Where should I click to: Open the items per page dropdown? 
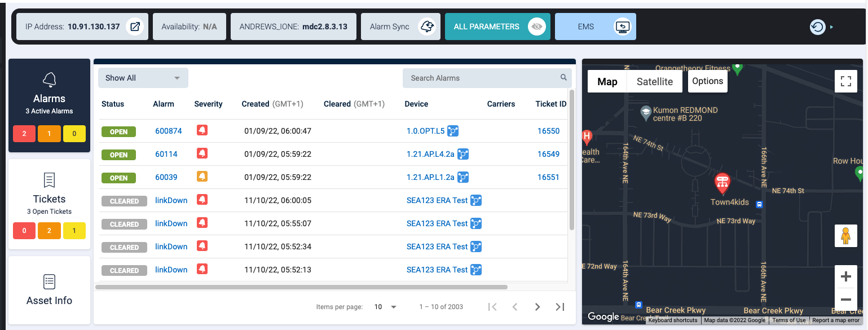385,307
